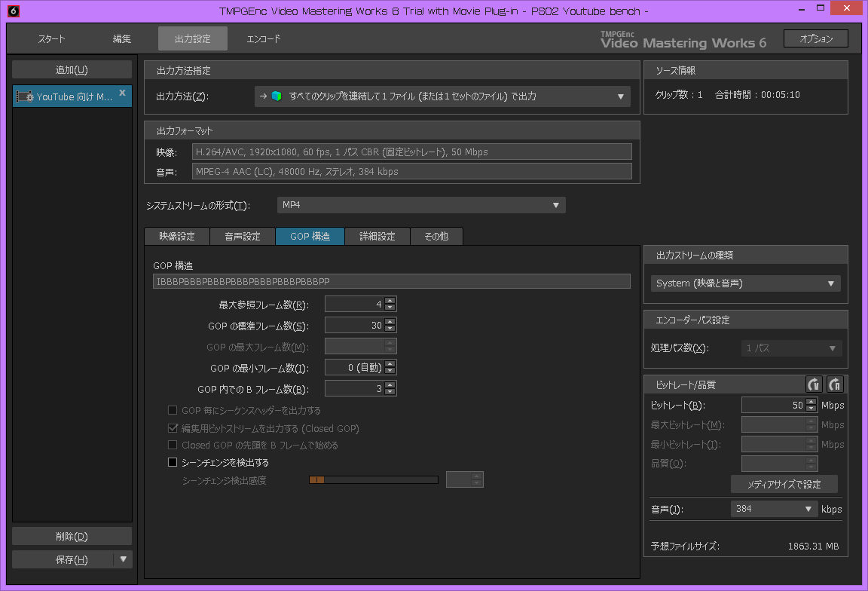The width and height of the screenshot is (868, 591).
Task: Decrease 最大参照フレーム数 with its down arrow
Action: click(390, 308)
